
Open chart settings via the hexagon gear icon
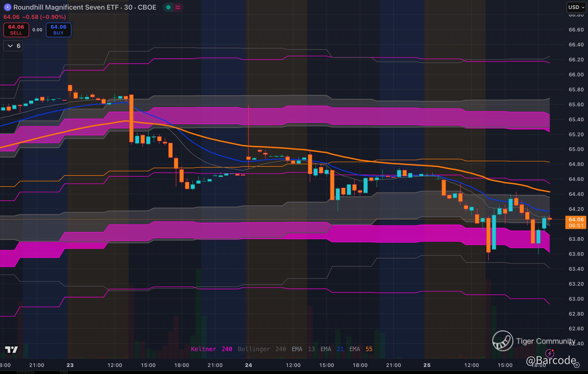pyautogui.click(x=576, y=365)
